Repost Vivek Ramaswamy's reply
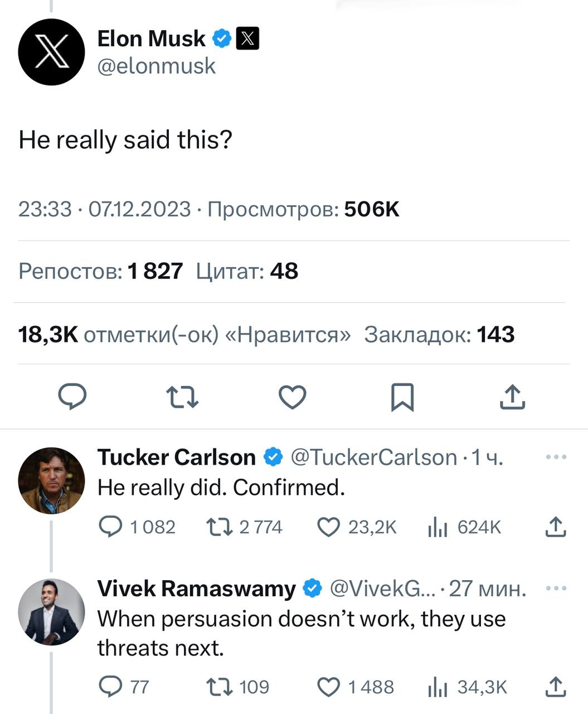The height and width of the screenshot is (714, 588). pos(218,687)
